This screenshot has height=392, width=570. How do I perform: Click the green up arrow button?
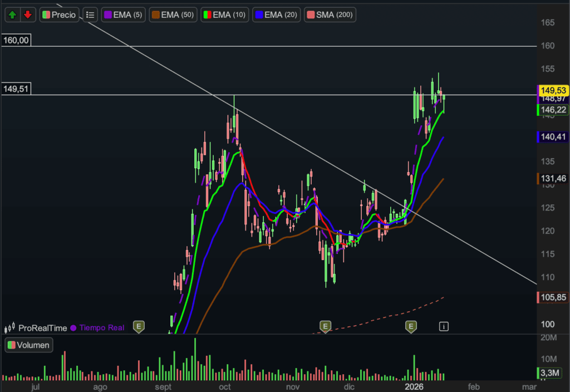pos(13,15)
